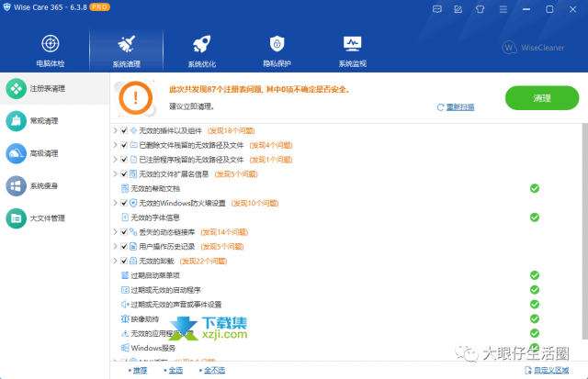Open the 系统监视 monitor tab

(353, 50)
